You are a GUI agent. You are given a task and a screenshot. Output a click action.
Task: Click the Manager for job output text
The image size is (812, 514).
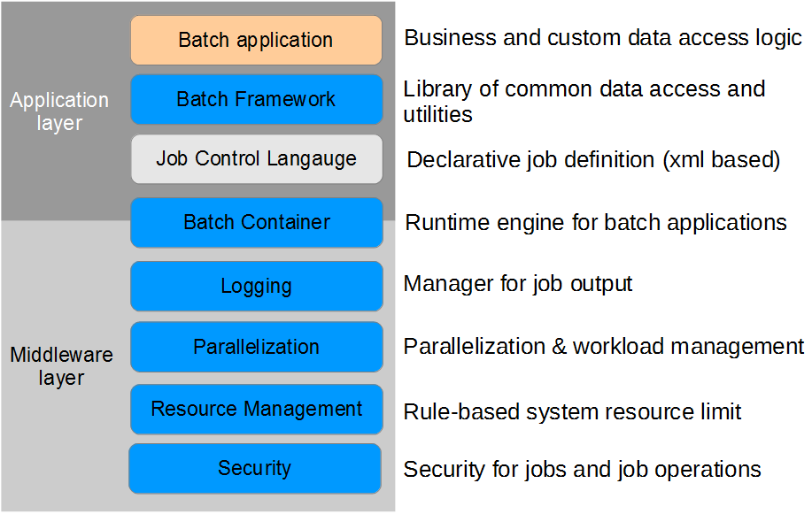(x=518, y=284)
